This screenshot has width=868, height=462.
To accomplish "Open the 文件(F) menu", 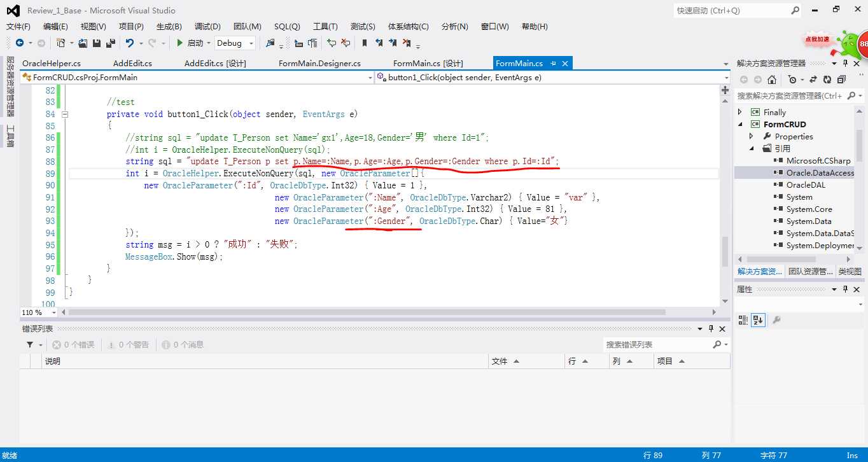I will (18, 26).
